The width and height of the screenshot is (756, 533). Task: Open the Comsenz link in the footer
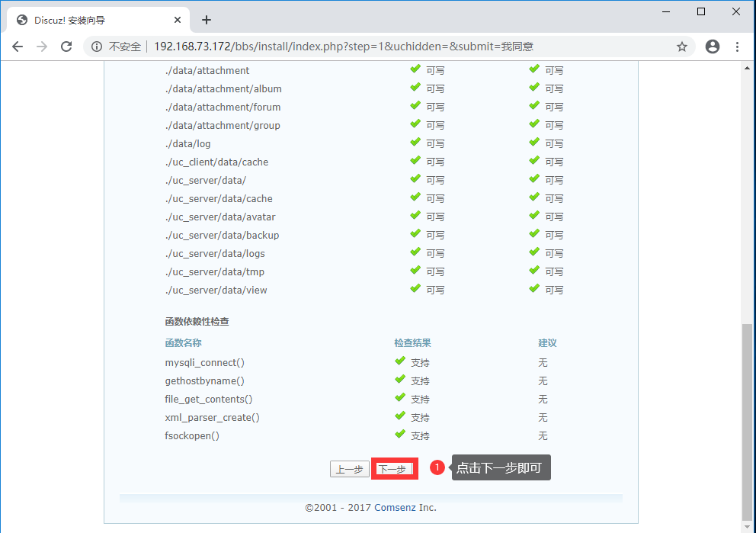[395, 507]
